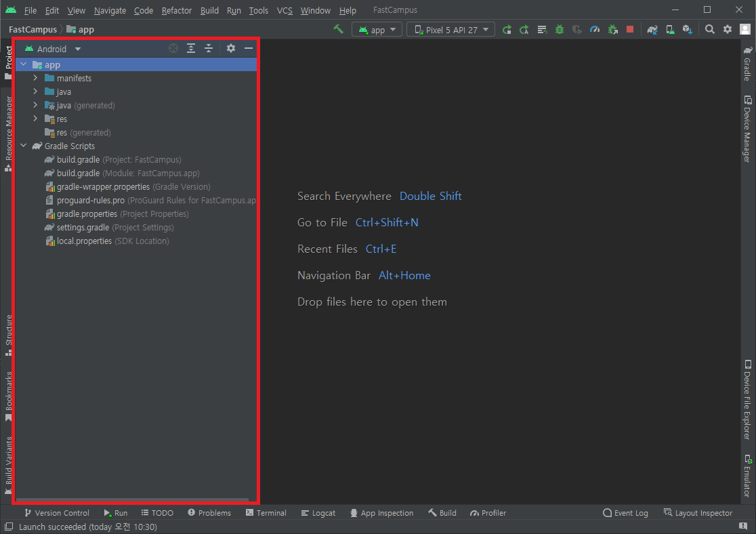Open the Build Variants side tab
The image size is (756, 534).
pos(8,465)
